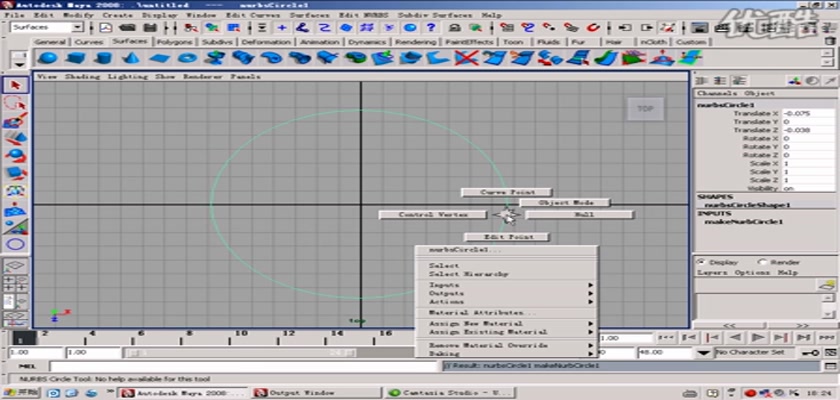Expand Assign New Material submenu
This screenshot has height=400, width=840.
tap(508, 323)
